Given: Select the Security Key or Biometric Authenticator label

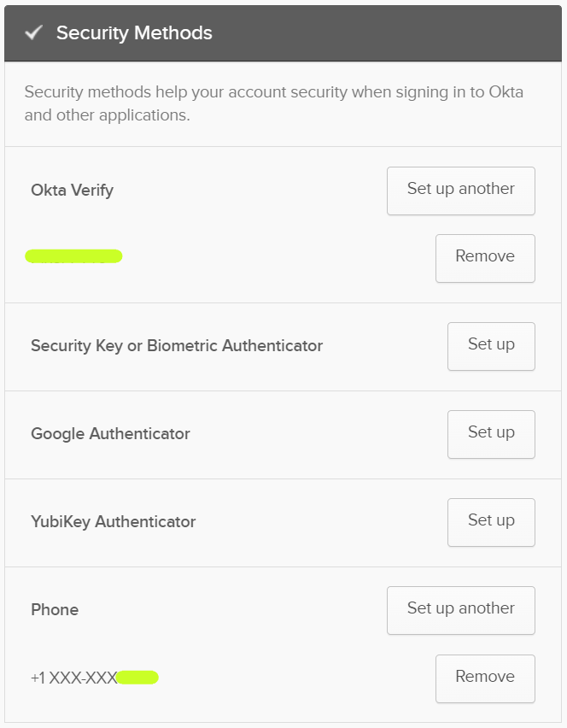Looking at the screenshot, I should pyautogui.click(x=177, y=346).
